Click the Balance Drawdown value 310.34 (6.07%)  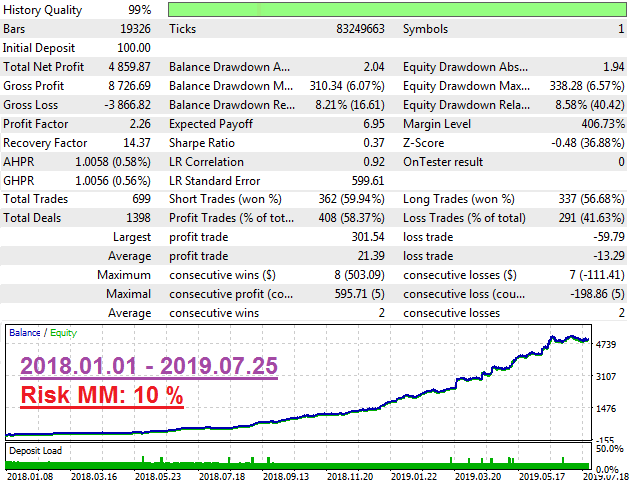pyautogui.click(x=347, y=86)
